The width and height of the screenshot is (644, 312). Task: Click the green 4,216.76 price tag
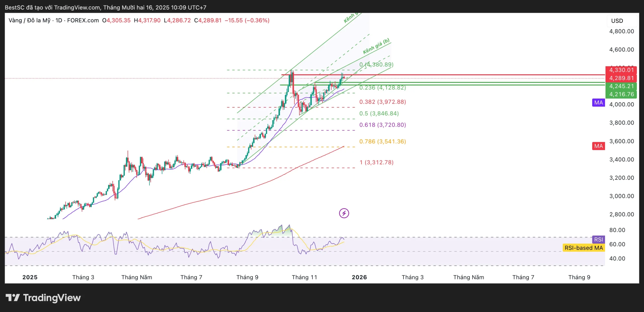(x=621, y=94)
